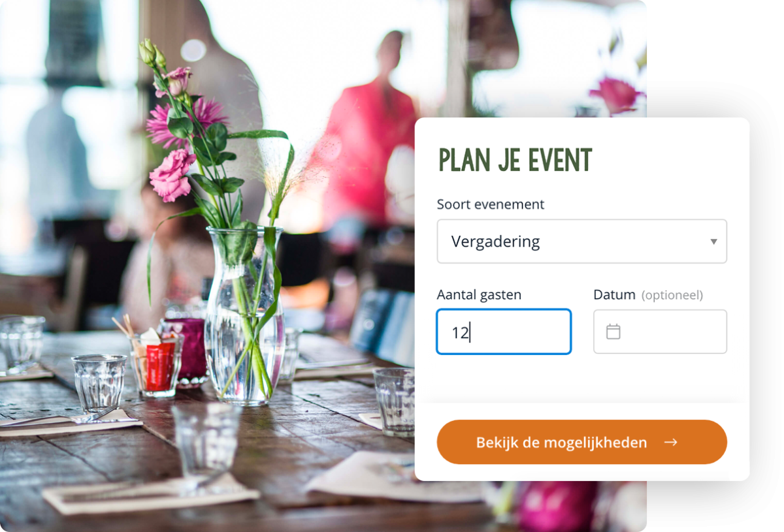Click the (optioneel) hint text

tap(672, 296)
